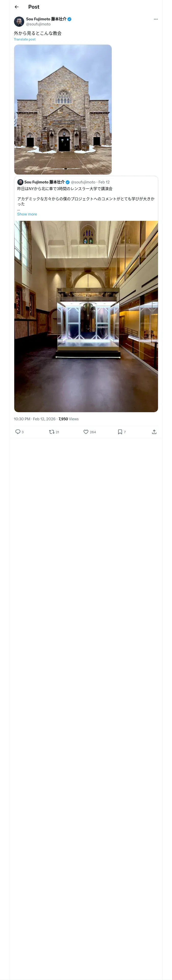Image resolution: width=172 pixels, height=980 pixels.
Task: Click the share upload icon
Action: coord(154,431)
